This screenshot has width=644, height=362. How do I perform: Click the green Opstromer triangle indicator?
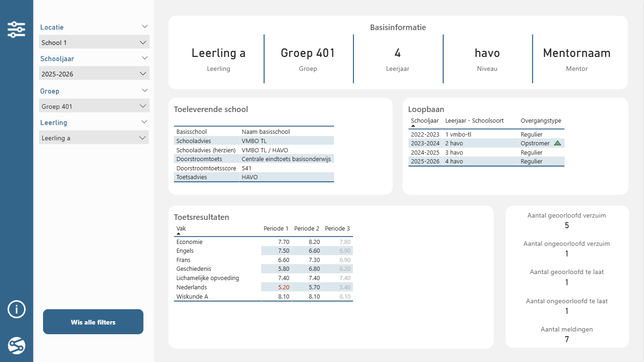(x=557, y=144)
